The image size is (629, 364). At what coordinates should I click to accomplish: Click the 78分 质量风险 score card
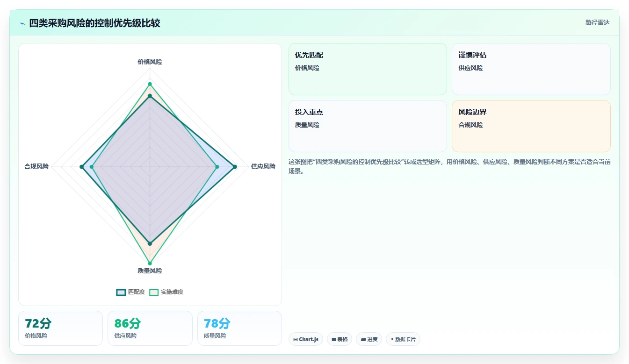tap(239, 328)
